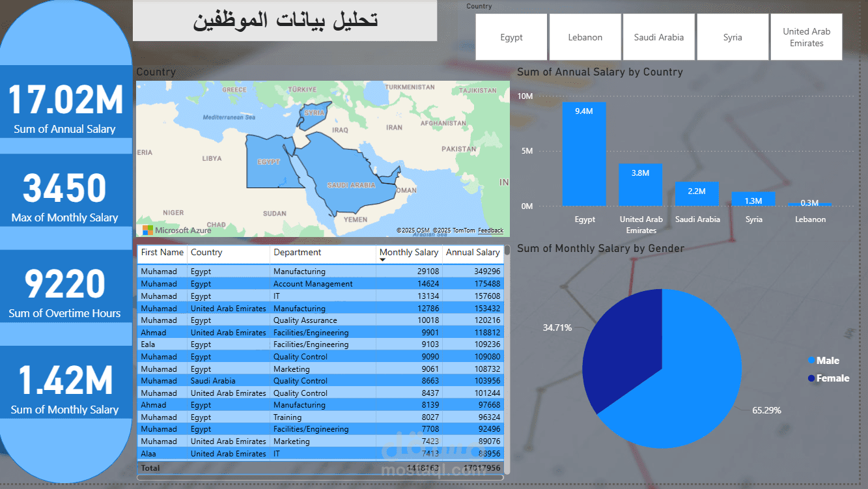The width and height of the screenshot is (868, 489).
Task: Click the Female legend color marker
Action: (x=811, y=378)
